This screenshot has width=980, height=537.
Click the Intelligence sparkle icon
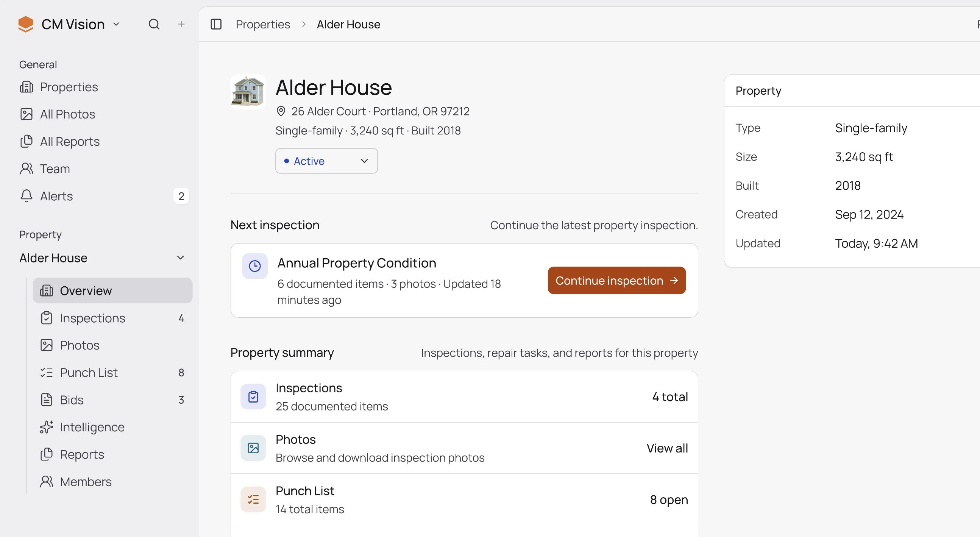click(47, 427)
